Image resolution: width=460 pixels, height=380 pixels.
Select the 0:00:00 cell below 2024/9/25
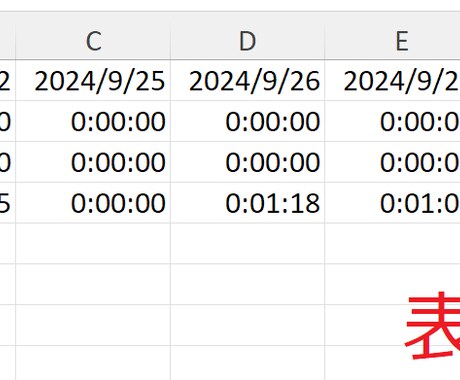(93, 121)
